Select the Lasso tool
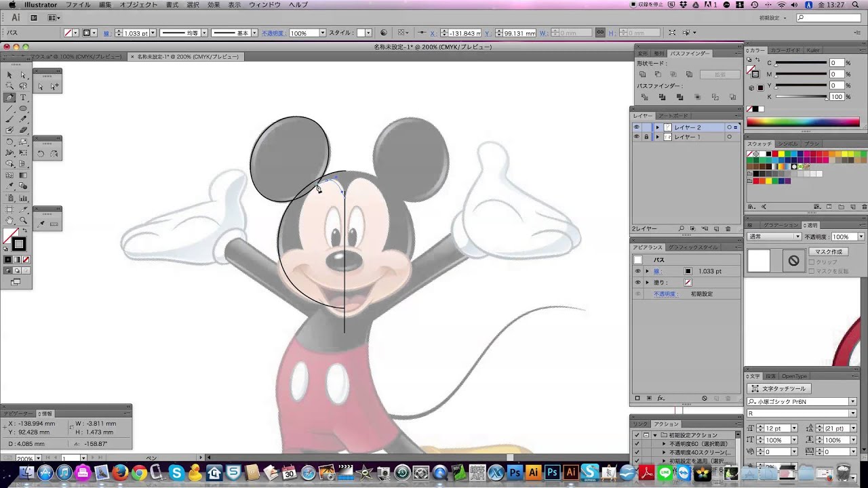Viewport: 868px width, 488px height. pyautogui.click(x=23, y=86)
